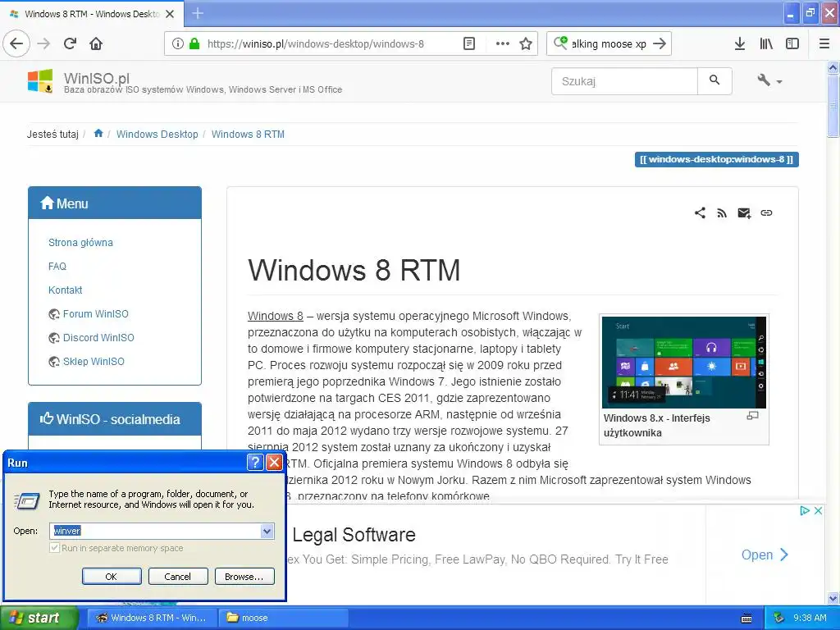
Task: Click the breadcrumb home icon
Action: [x=98, y=134]
